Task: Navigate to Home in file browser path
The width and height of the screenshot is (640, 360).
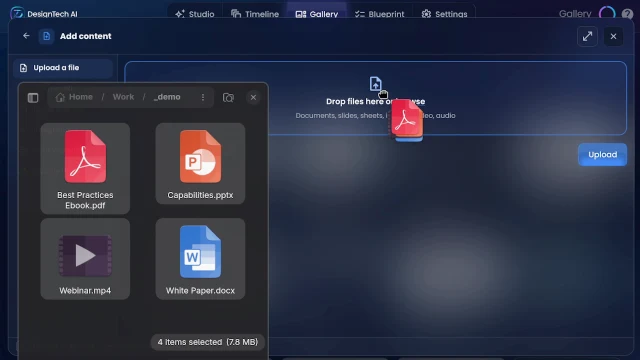Action: (x=80, y=97)
